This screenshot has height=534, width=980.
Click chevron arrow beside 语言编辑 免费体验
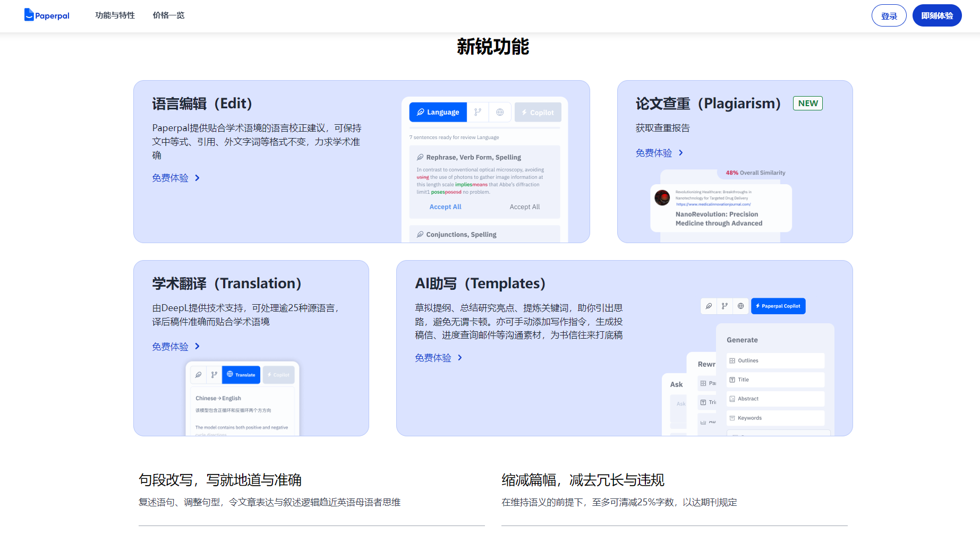point(197,178)
